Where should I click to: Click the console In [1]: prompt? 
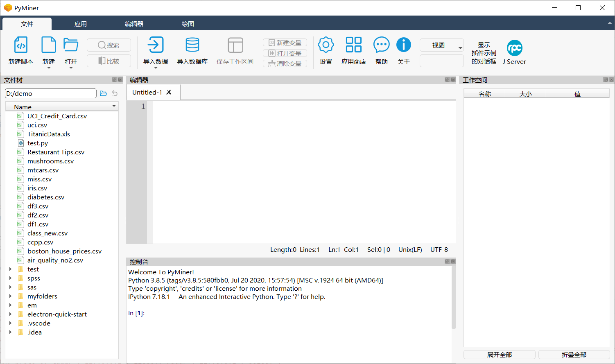click(136, 313)
